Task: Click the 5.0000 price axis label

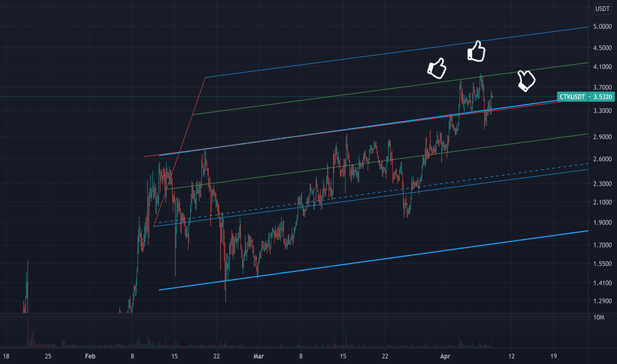Action: click(x=602, y=26)
